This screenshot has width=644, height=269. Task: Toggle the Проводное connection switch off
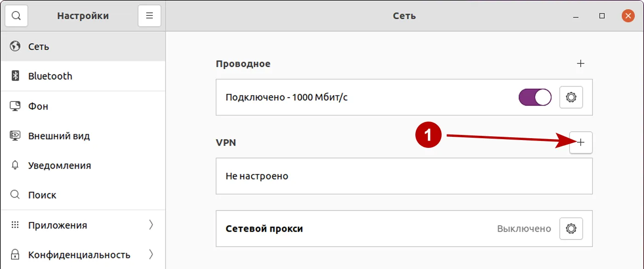click(534, 97)
